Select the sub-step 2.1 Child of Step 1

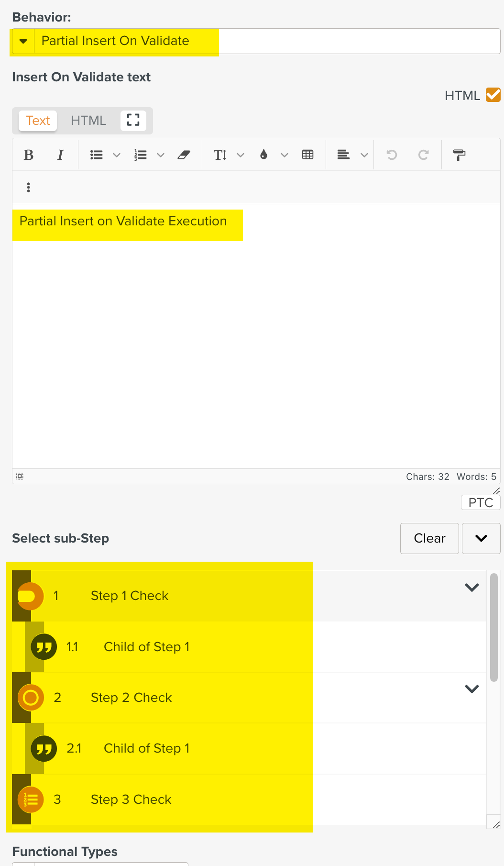pyautogui.click(x=146, y=748)
